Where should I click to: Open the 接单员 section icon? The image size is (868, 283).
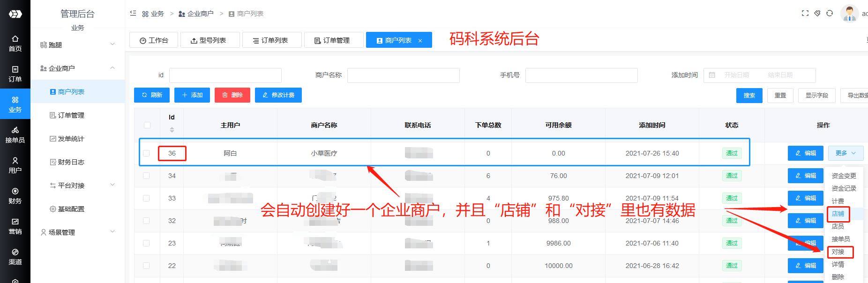15,135
